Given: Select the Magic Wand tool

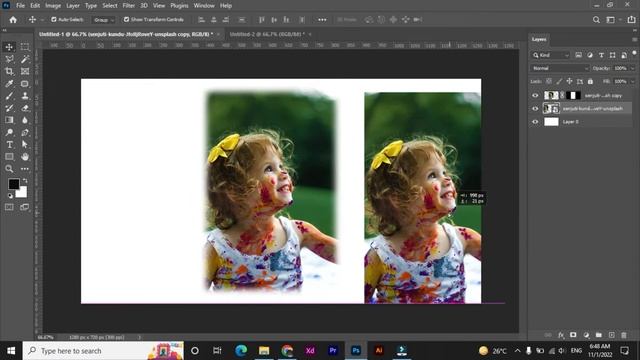Looking at the screenshot, I should pos(25,59).
